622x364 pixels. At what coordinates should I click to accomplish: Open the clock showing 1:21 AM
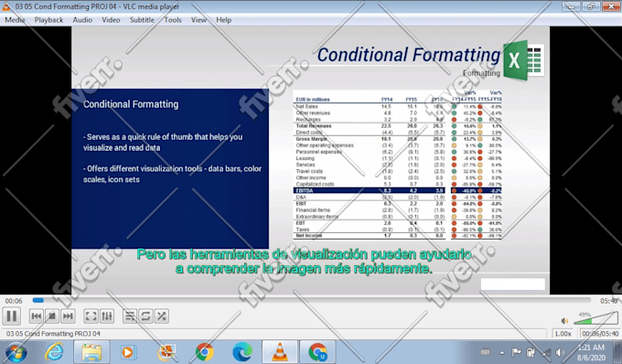tap(591, 352)
